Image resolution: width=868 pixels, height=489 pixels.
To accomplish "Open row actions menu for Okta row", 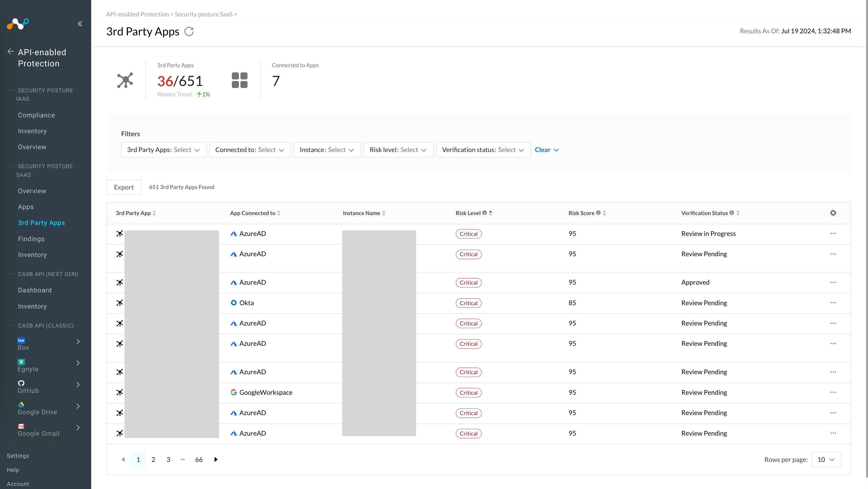I will point(833,303).
